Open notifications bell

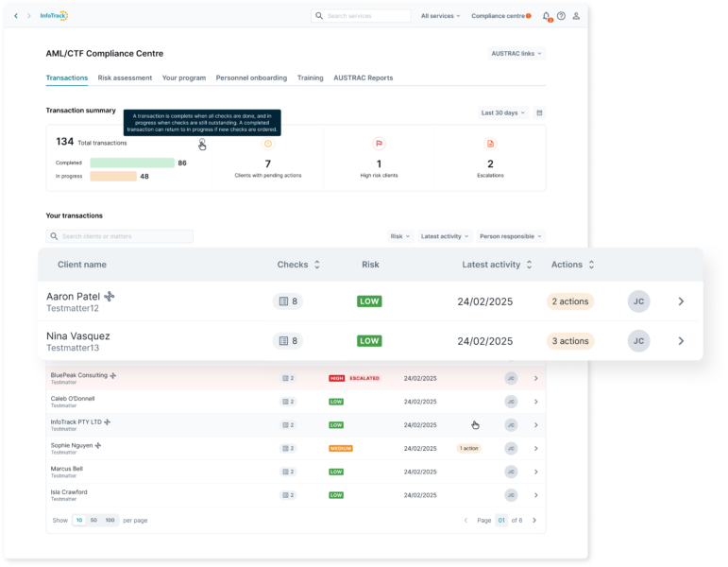(x=547, y=16)
